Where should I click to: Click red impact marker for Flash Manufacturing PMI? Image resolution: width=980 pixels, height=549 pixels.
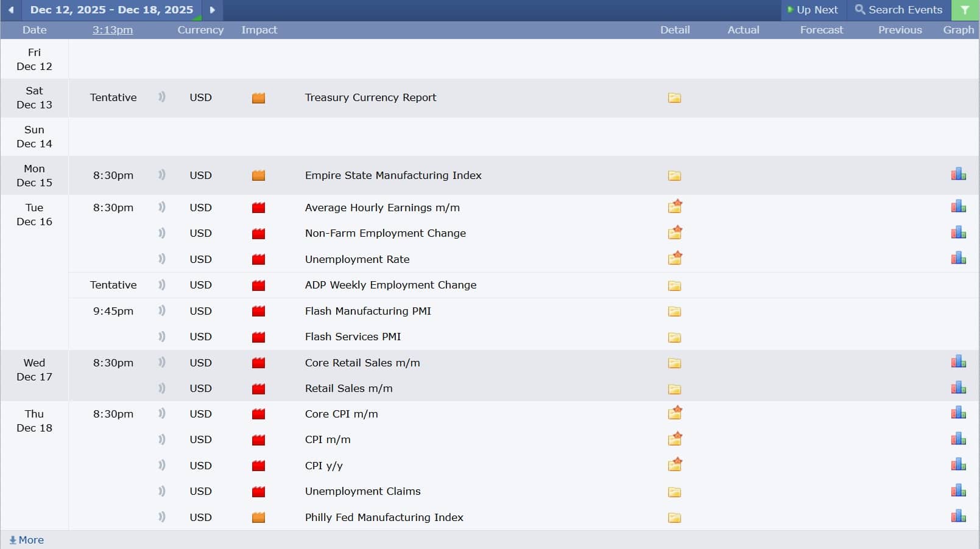258,311
